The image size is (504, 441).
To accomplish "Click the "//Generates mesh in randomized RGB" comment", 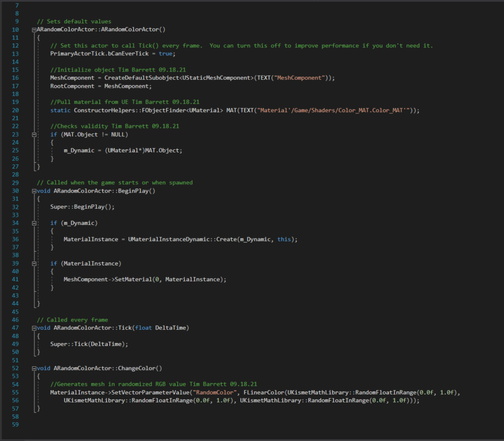I will 153,384.
